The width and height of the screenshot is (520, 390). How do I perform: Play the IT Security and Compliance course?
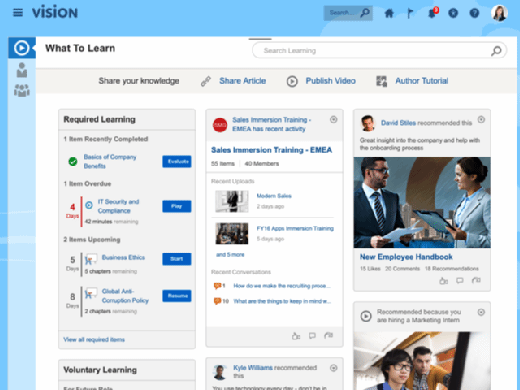177,206
